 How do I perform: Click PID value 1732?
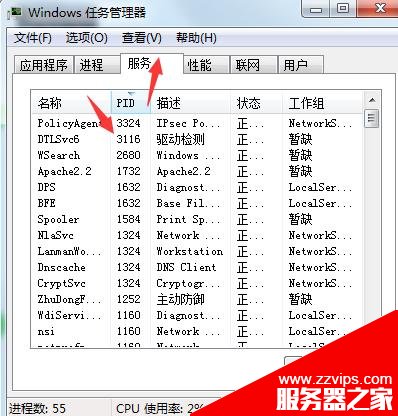[x=128, y=171]
